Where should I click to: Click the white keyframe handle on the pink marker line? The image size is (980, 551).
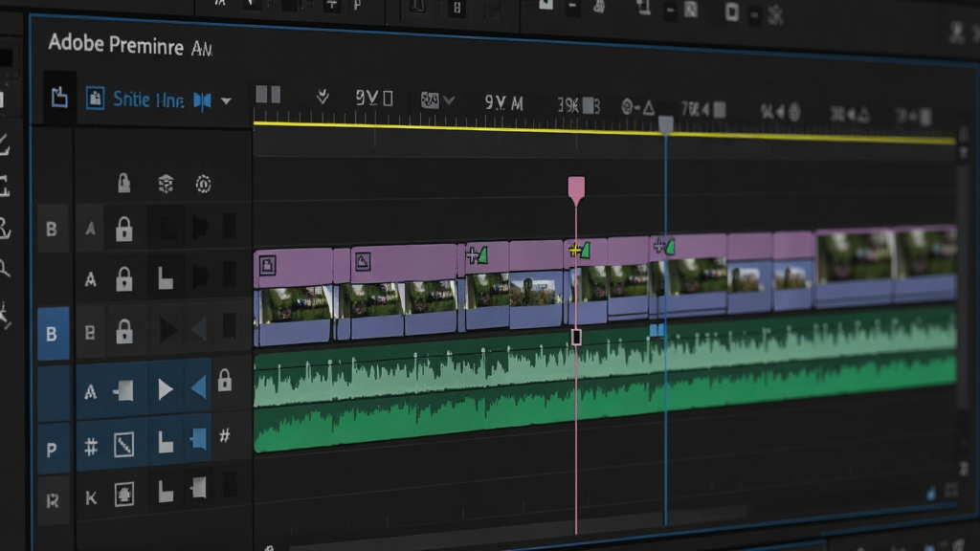click(x=576, y=337)
